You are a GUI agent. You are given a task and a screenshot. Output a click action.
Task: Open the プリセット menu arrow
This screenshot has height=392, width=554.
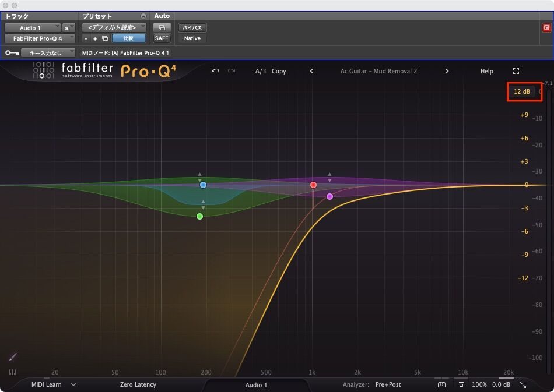(x=143, y=16)
